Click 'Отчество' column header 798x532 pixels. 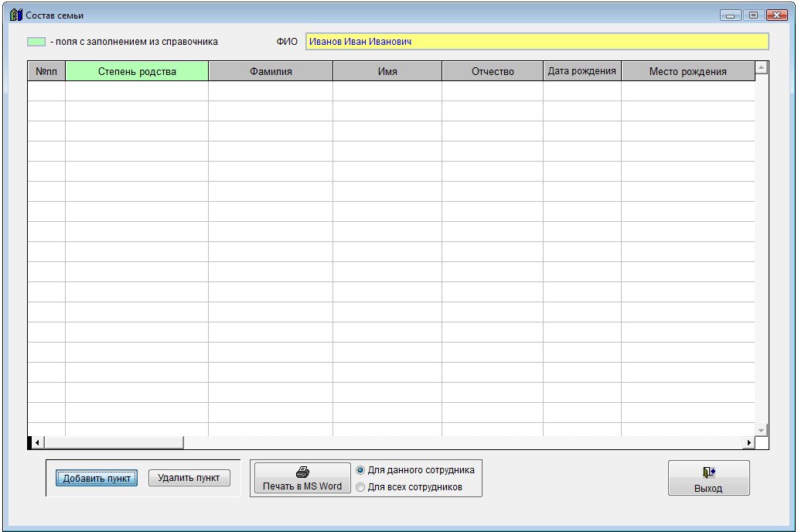493,71
